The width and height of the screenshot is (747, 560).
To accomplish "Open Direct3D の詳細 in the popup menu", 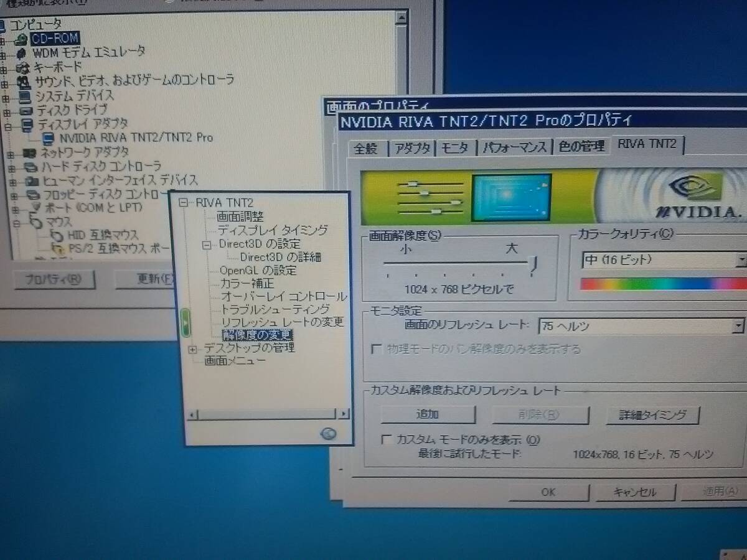I will pyautogui.click(x=281, y=257).
